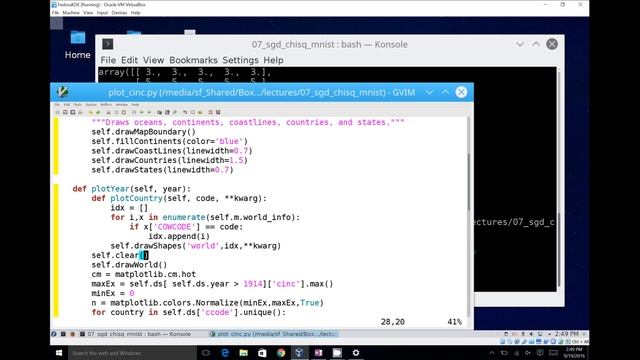Open the VirtualBox Devices menu
Image resolution: width=640 pixels, height=360 pixels.
pyautogui.click(x=119, y=13)
